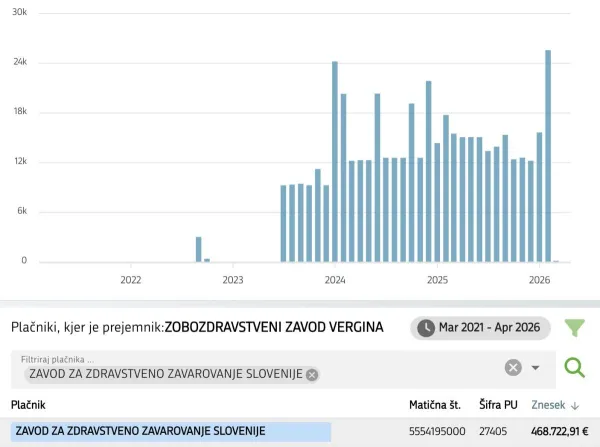The width and height of the screenshot is (600, 447).
Task: Clear the payer filter with the gray X circle
Action: [513, 368]
